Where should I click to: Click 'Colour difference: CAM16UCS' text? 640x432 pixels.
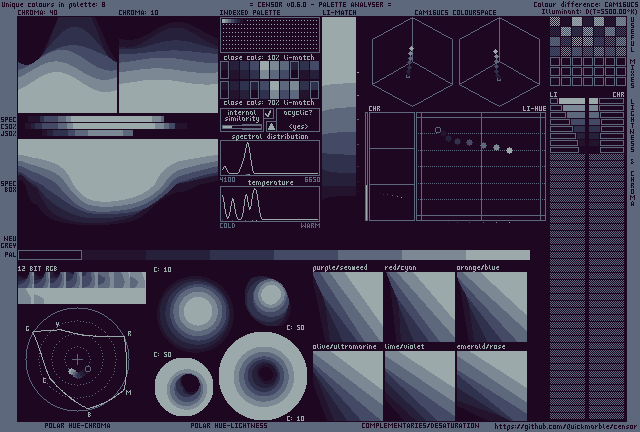pos(585,4)
